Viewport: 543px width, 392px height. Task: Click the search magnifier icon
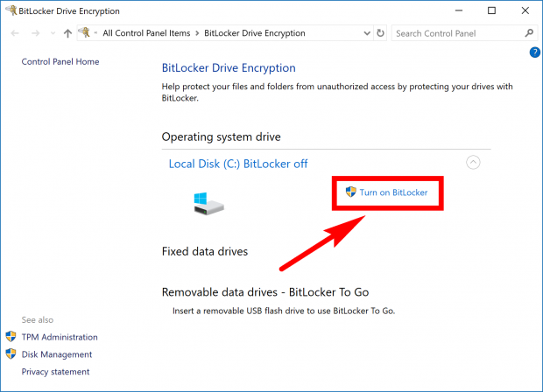pyautogui.click(x=529, y=33)
